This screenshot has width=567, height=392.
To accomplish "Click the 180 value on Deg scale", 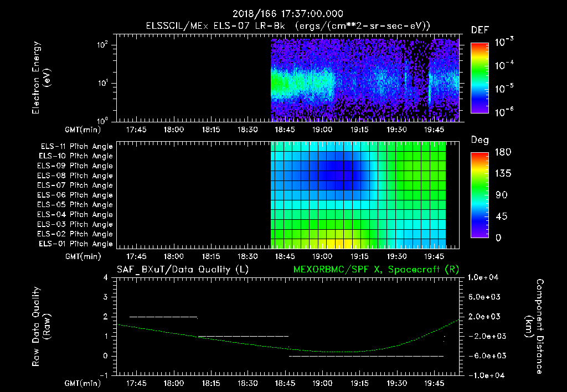I will tap(503, 152).
